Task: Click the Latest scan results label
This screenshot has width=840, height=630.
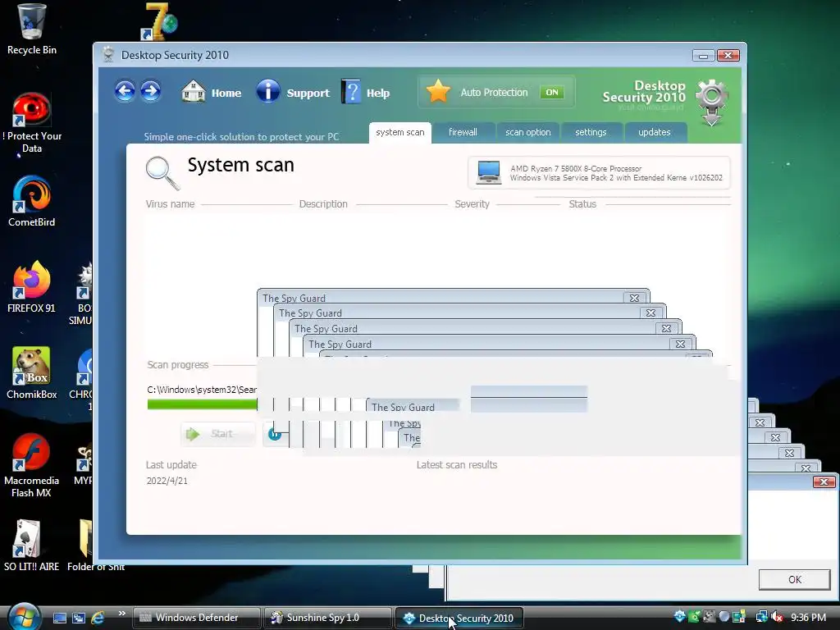Action: [x=456, y=465]
